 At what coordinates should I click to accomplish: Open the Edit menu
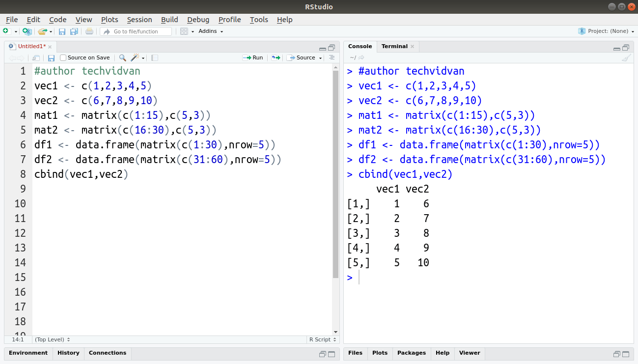click(x=33, y=20)
